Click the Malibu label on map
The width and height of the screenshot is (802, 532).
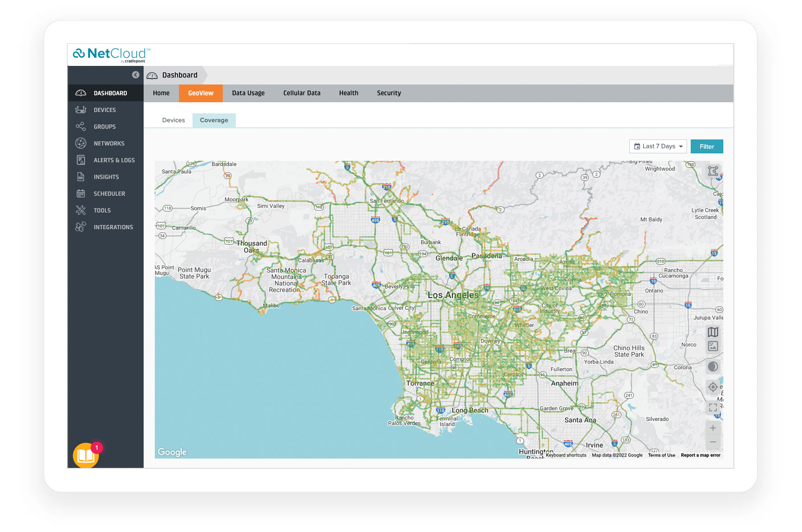pyautogui.click(x=271, y=305)
